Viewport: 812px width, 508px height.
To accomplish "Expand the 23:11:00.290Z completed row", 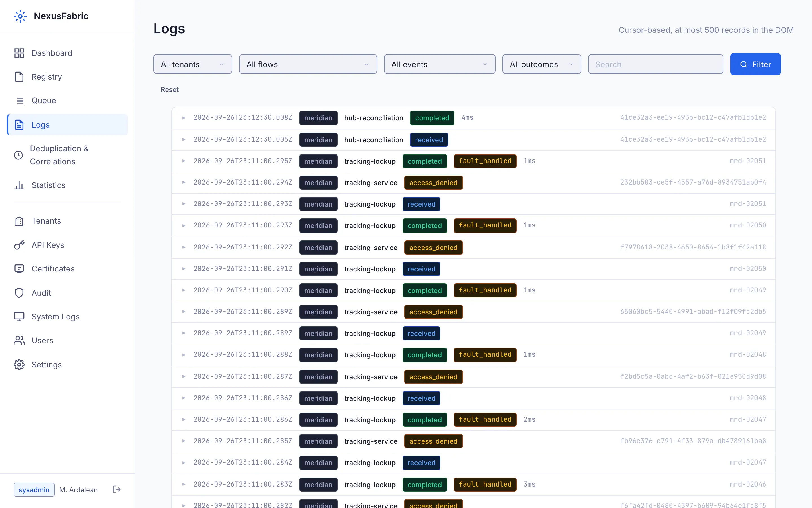I will point(184,290).
